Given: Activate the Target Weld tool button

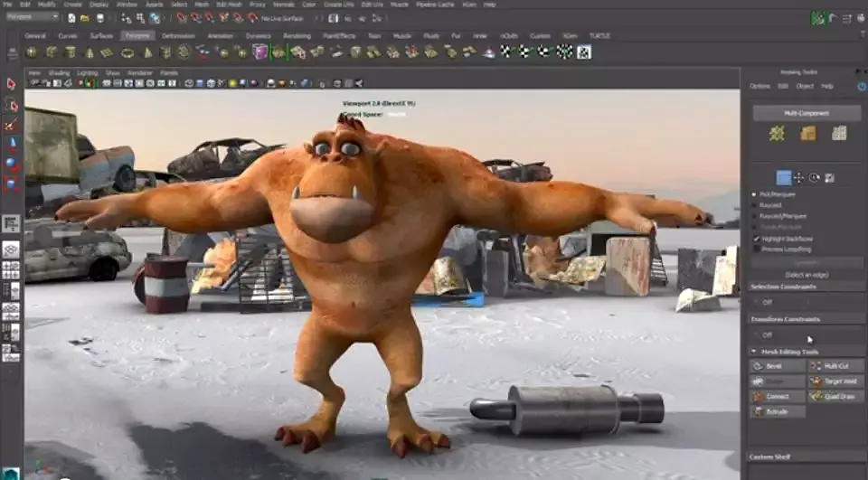Looking at the screenshot, I should (x=835, y=381).
